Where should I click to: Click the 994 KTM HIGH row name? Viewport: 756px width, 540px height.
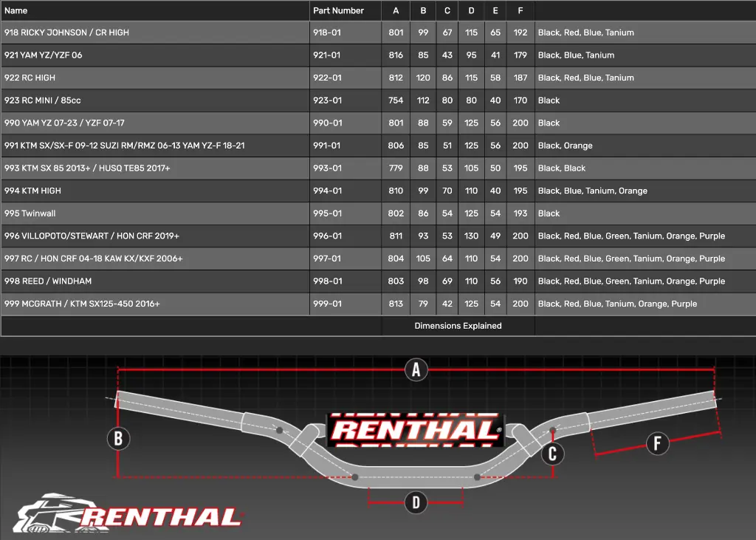(x=32, y=191)
